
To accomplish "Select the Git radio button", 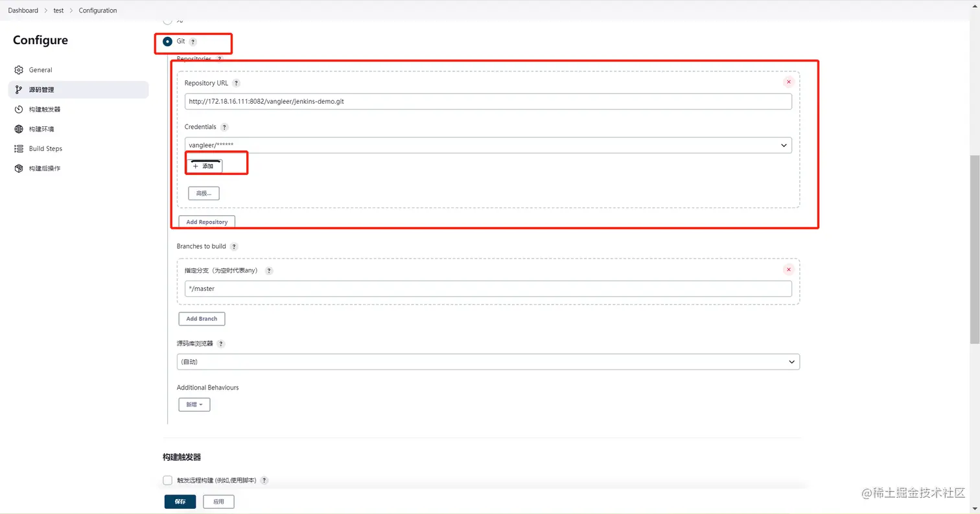I will click(168, 41).
